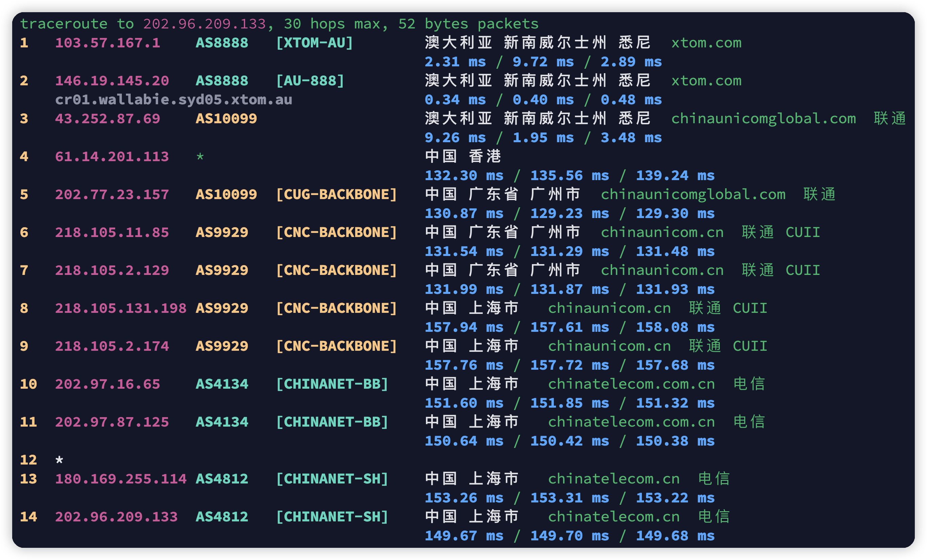Click the asterisk on hop 12 row
This screenshot has height=560, width=927.
[59, 459]
